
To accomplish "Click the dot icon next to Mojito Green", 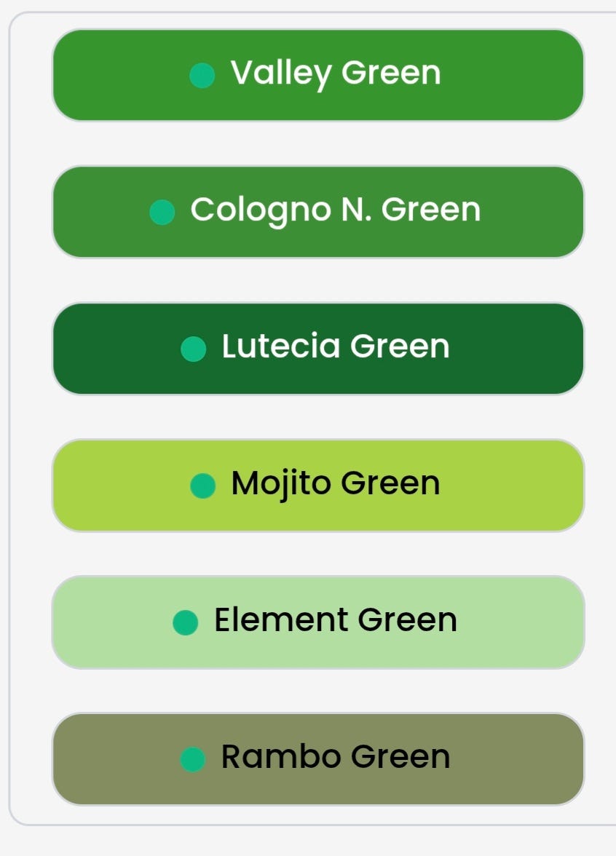I will (202, 486).
